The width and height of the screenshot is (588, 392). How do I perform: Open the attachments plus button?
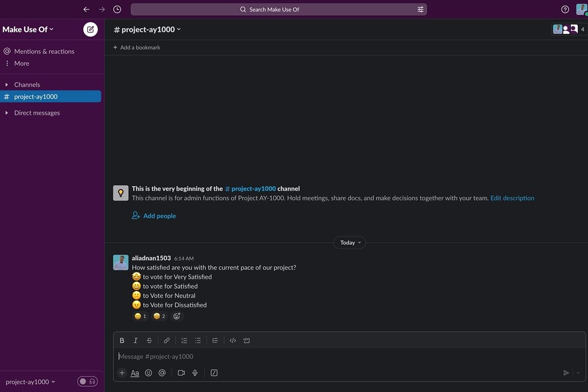pos(122,373)
